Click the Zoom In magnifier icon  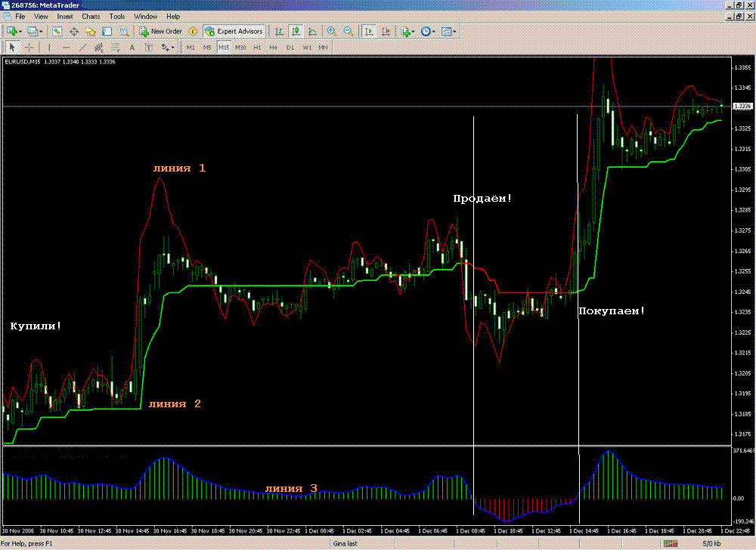(332, 32)
